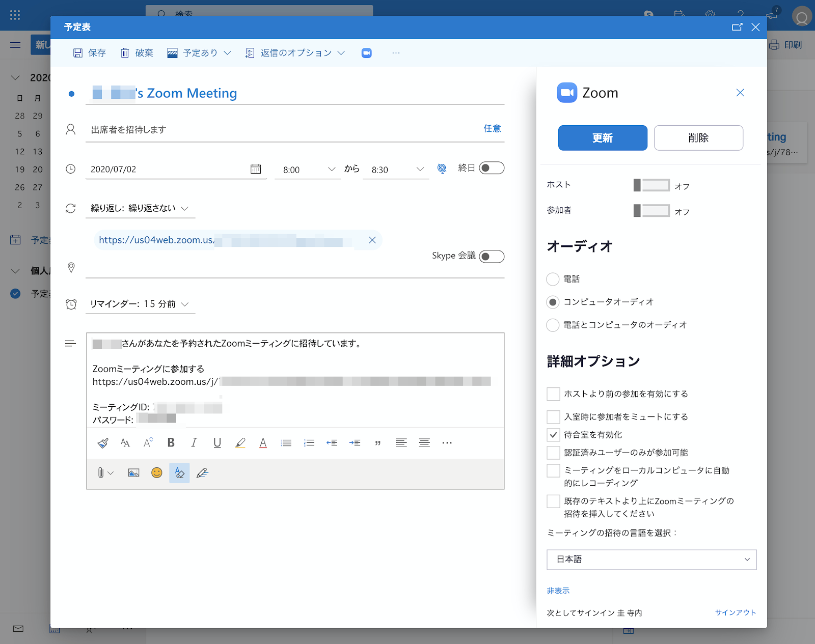Open the 8:30 end time dropdown
This screenshot has width=815, height=644.
(x=396, y=170)
